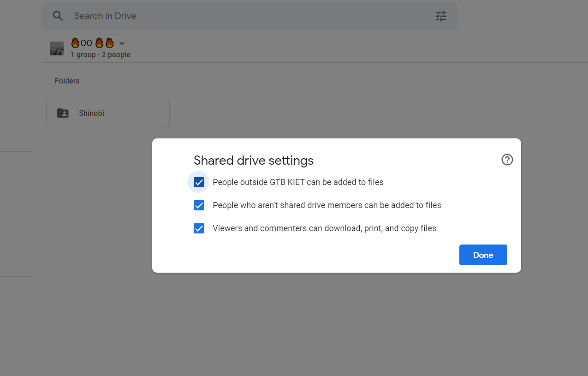The image size is (588, 376).
Task: Click the Folders section header
Action: click(x=67, y=81)
